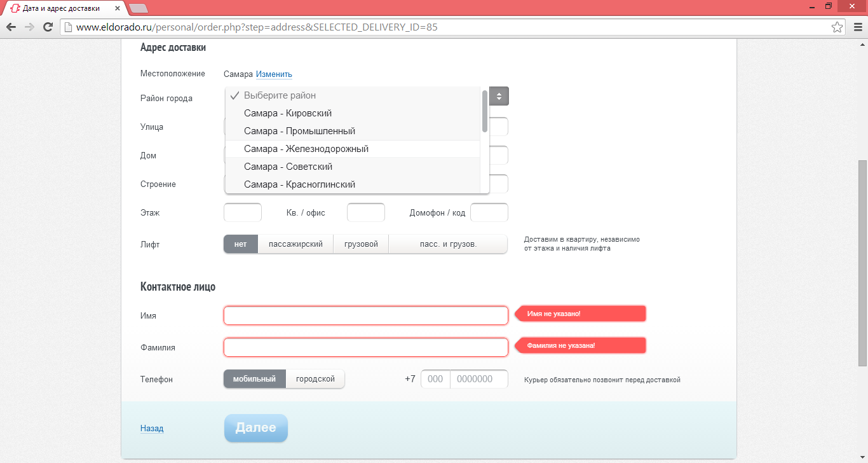This screenshot has width=868, height=463.
Task: Restore down the browser window
Action: pos(829,6)
